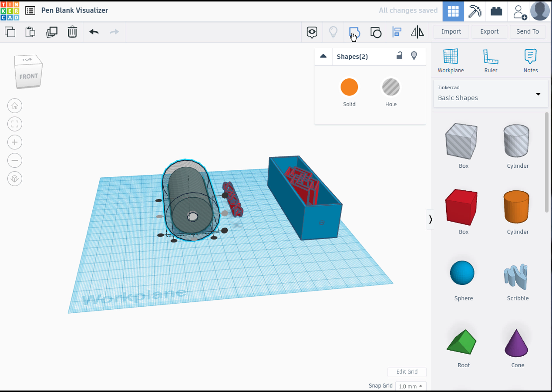This screenshot has height=392, width=552.
Task: Toggle the lock on selected shapes
Action: [399, 55]
